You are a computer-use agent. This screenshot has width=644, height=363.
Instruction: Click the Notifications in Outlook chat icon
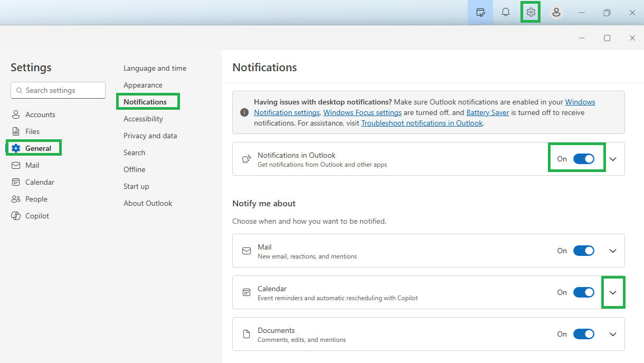click(247, 159)
